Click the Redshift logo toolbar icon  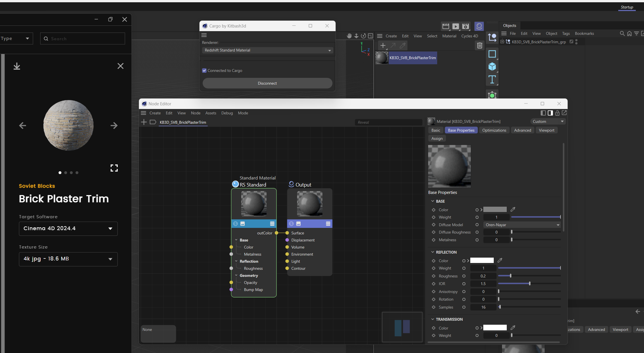pos(479,26)
